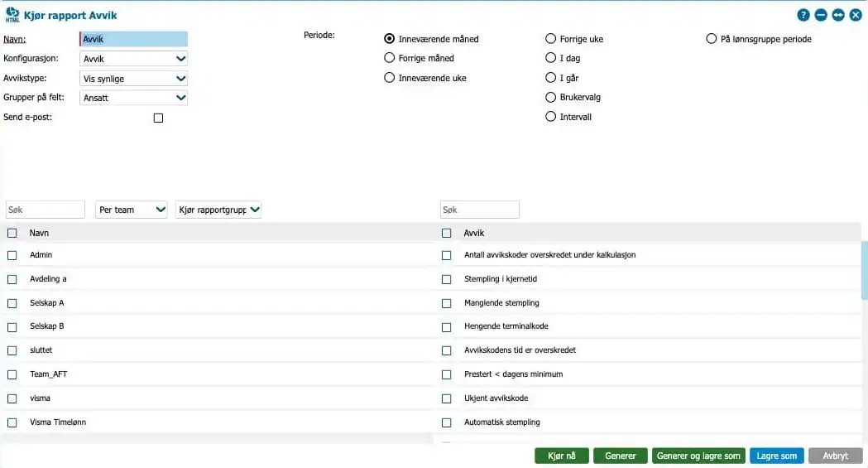Viewport: 868px width, 468px height.
Task: Check Stempling i kjernetid checkbox
Action: click(447, 279)
